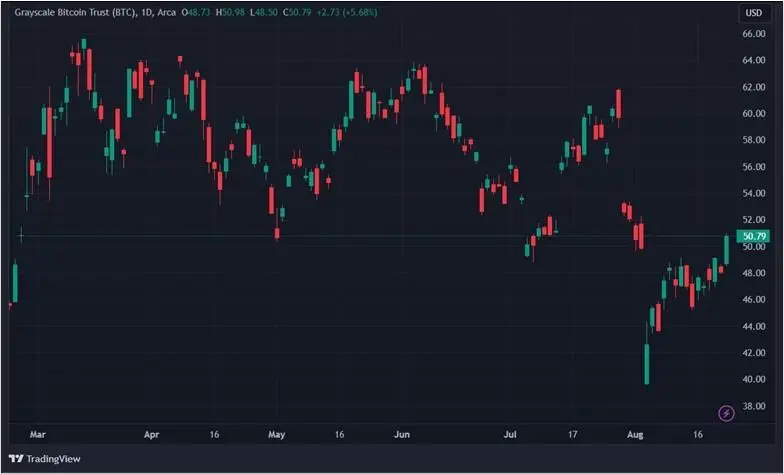
Task: Click the 38.00 price axis label
Action: 753,406
